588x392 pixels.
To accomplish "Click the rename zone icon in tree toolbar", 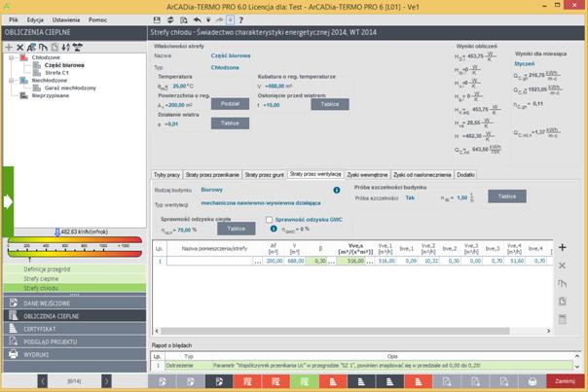I will tap(31, 48).
